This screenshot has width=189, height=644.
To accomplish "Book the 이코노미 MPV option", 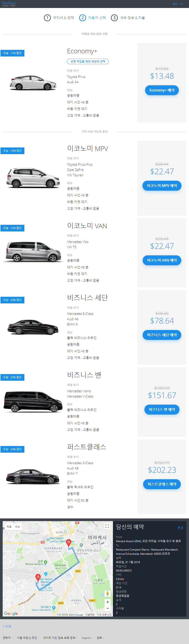I will 162,186.
